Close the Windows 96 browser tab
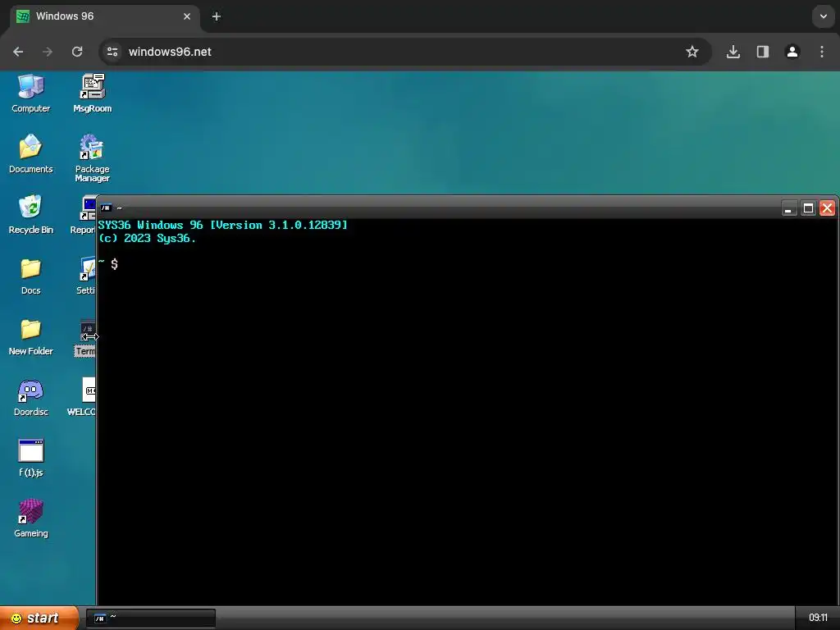This screenshot has height=630, width=840. (x=187, y=16)
